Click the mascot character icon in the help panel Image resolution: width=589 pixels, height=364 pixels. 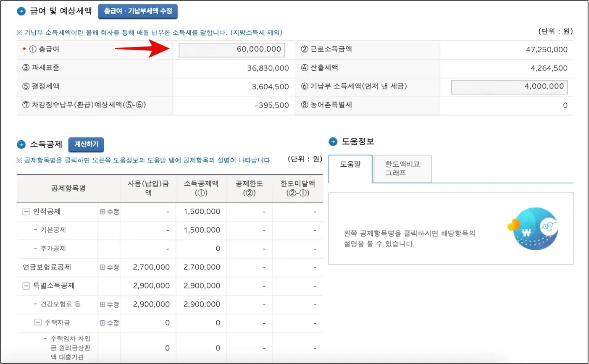point(533,229)
